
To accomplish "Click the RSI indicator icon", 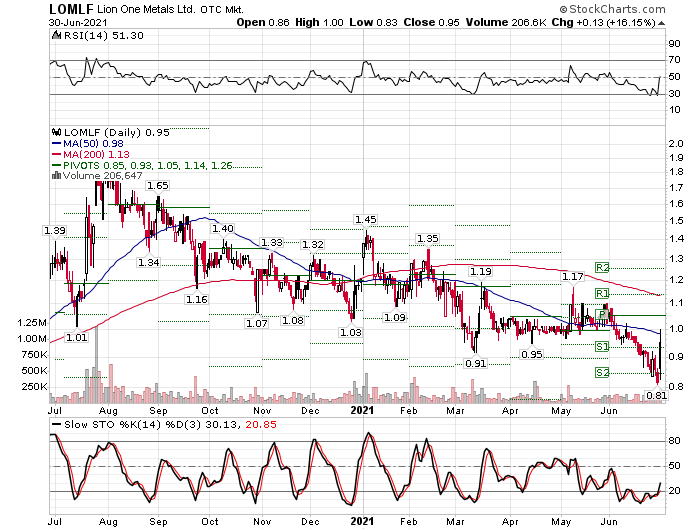I will click(x=56, y=36).
